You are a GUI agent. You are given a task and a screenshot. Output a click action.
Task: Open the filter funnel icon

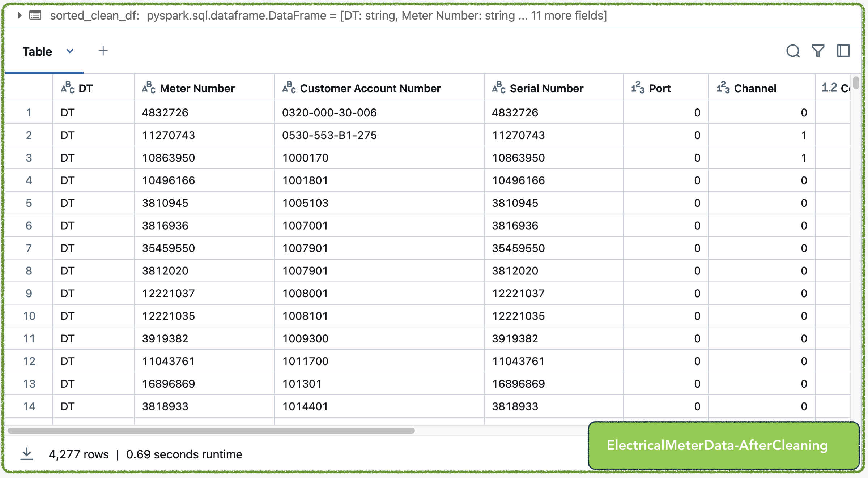tap(818, 51)
